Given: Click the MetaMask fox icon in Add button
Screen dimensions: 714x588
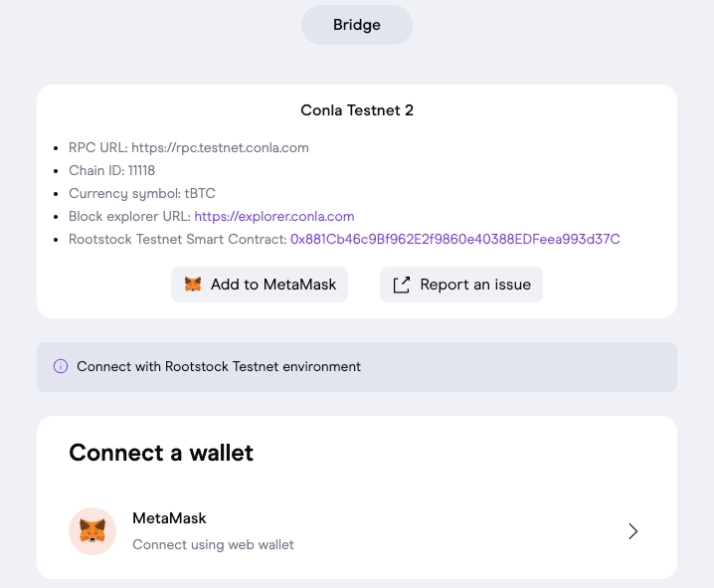Looking at the screenshot, I should (x=193, y=285).
